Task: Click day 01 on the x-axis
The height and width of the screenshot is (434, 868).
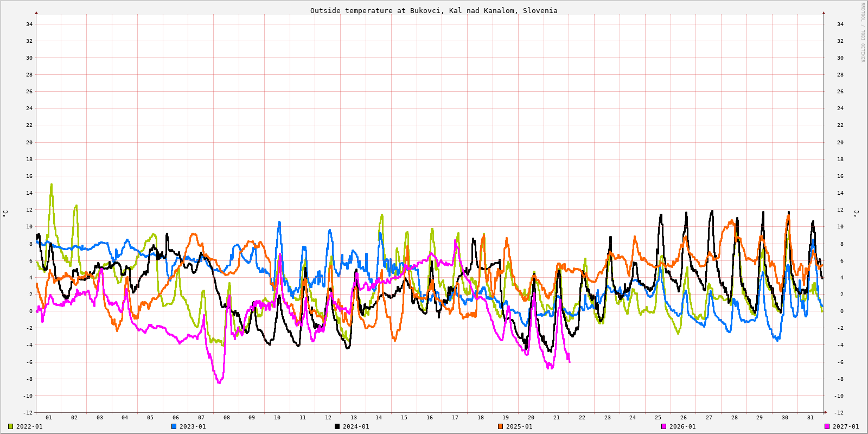Action: pyautogui.click(x=49, y=418)
